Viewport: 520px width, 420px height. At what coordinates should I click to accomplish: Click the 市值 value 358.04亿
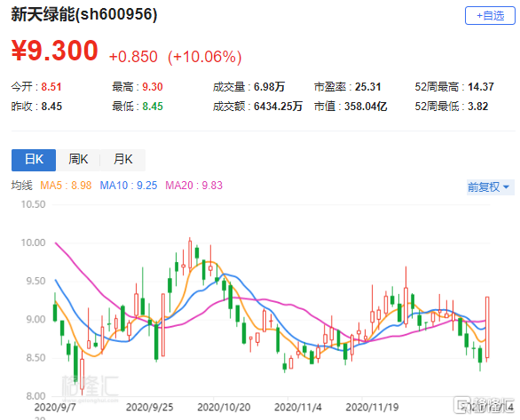[366, 107]
